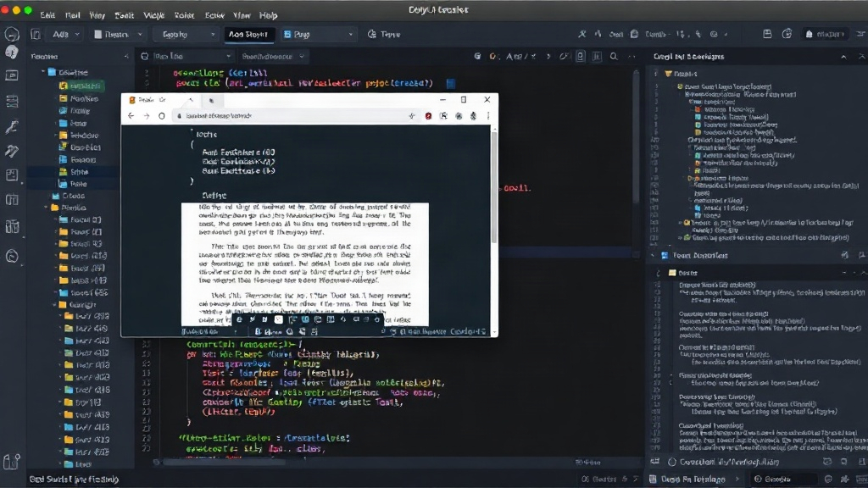Click the red extension icon in browser toolbar

coord(428,115)
